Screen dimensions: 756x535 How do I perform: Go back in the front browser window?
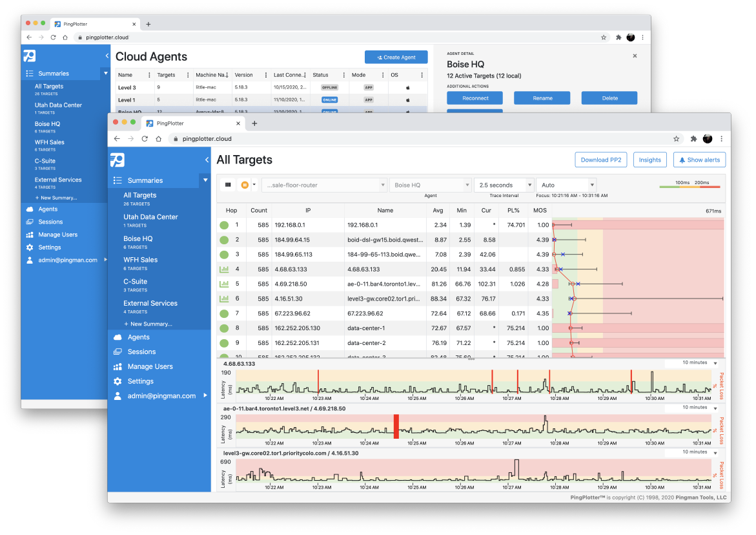point(117,138)
